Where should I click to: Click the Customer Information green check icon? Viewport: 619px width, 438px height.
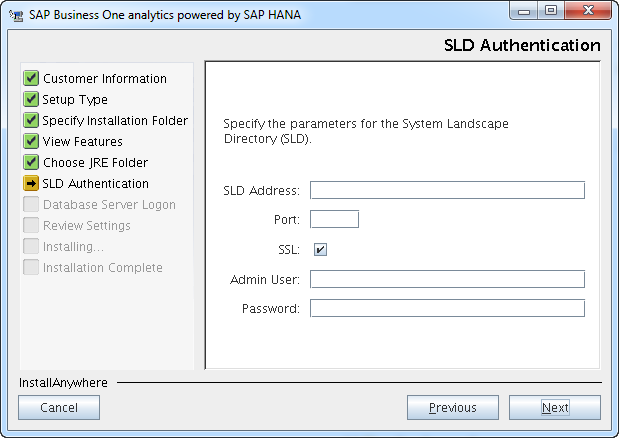31,78
